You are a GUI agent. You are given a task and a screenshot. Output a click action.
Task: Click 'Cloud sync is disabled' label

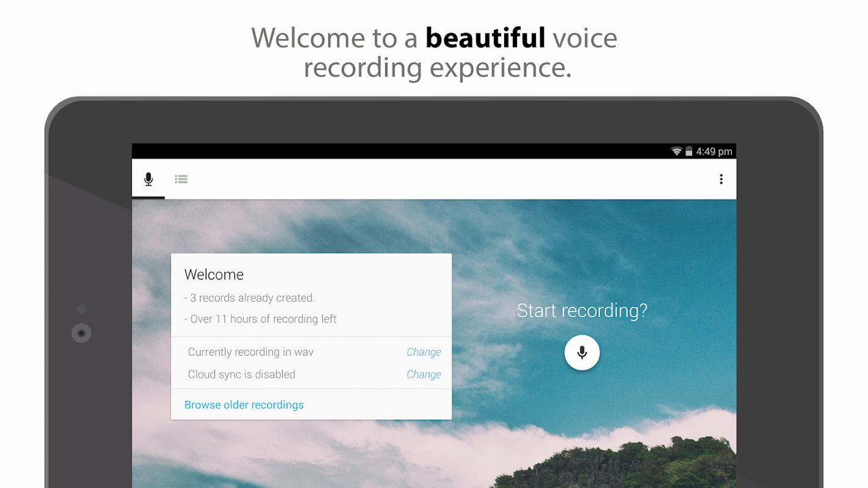242,375
